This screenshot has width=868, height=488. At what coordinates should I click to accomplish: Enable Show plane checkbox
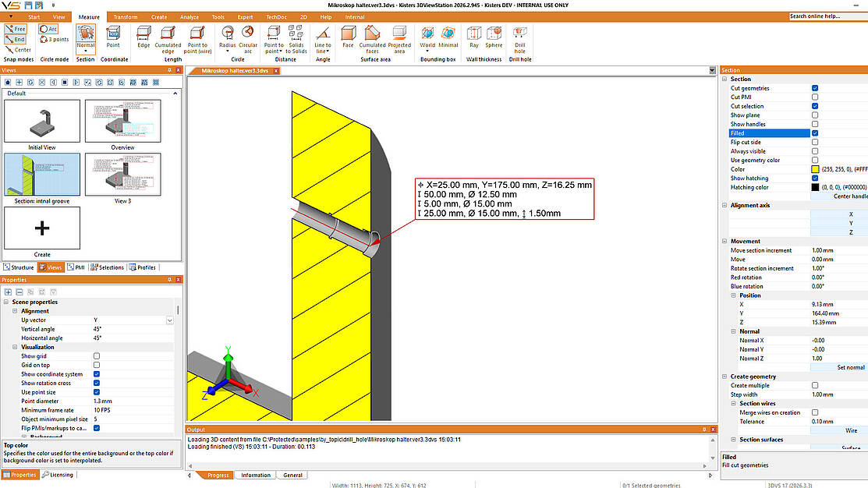(815, 115)
